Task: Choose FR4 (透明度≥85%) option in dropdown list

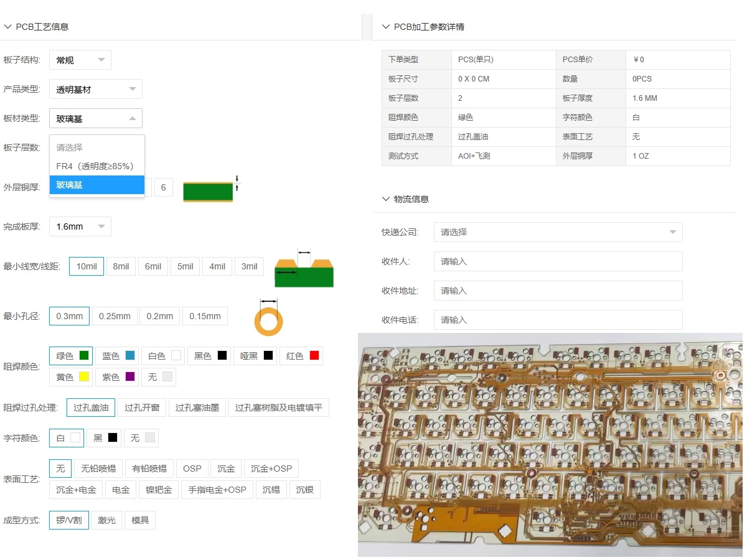Action: 94,166
